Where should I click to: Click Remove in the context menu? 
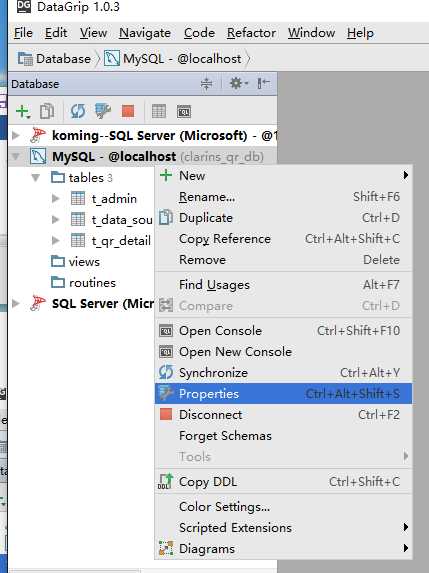pyautogui.click(x=283, y=259)
